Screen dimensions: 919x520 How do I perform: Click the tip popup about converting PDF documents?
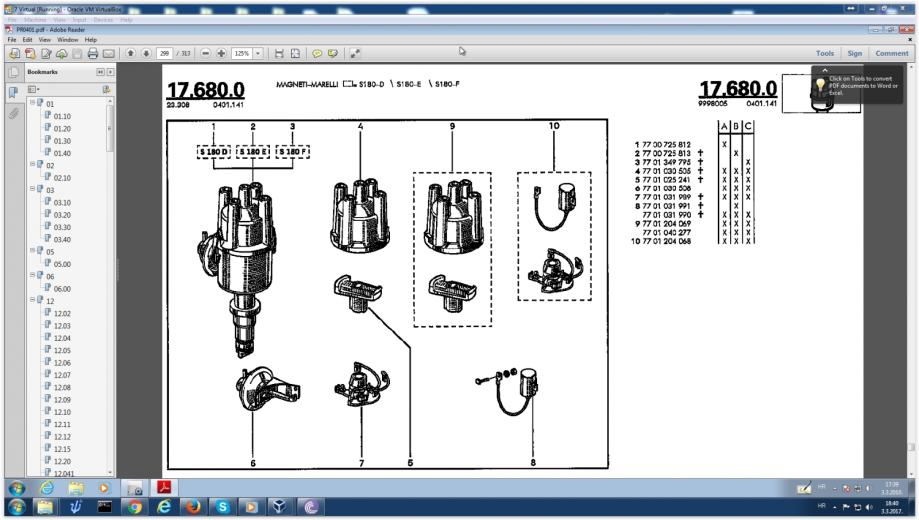point(857,86)
